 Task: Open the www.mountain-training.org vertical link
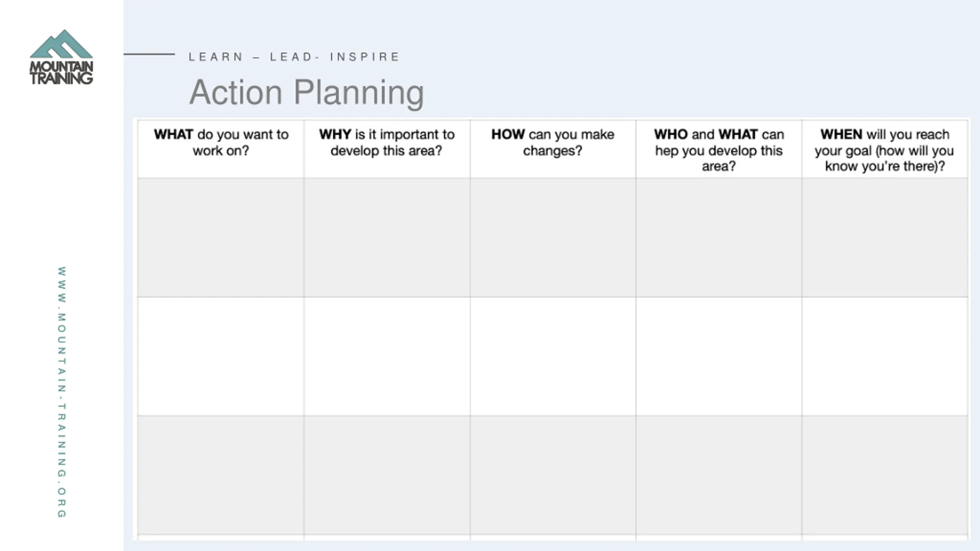click(x=62, y=392)
